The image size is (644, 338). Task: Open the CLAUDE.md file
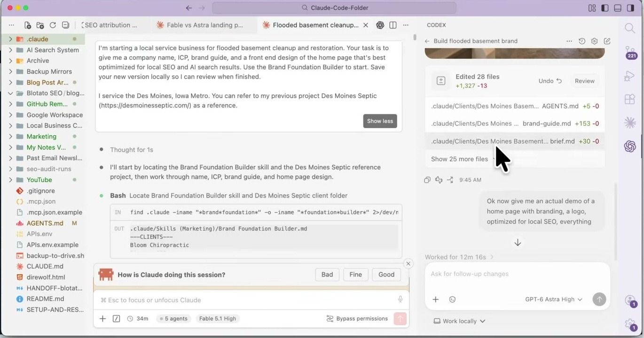click(x=45, y=266)
